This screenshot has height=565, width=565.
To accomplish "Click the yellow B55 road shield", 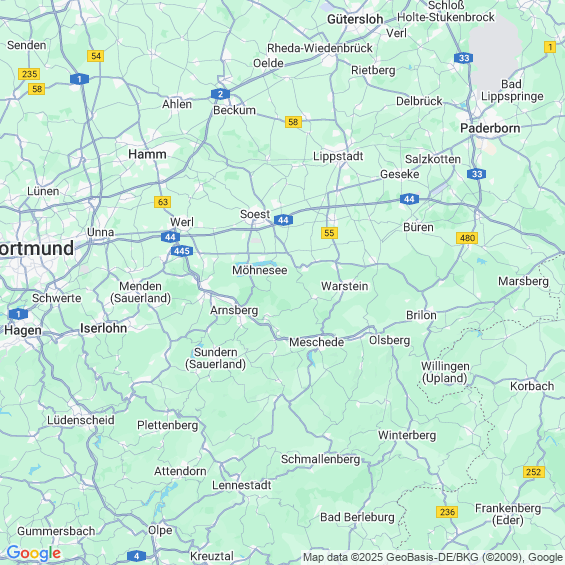I will click(329, 233).
